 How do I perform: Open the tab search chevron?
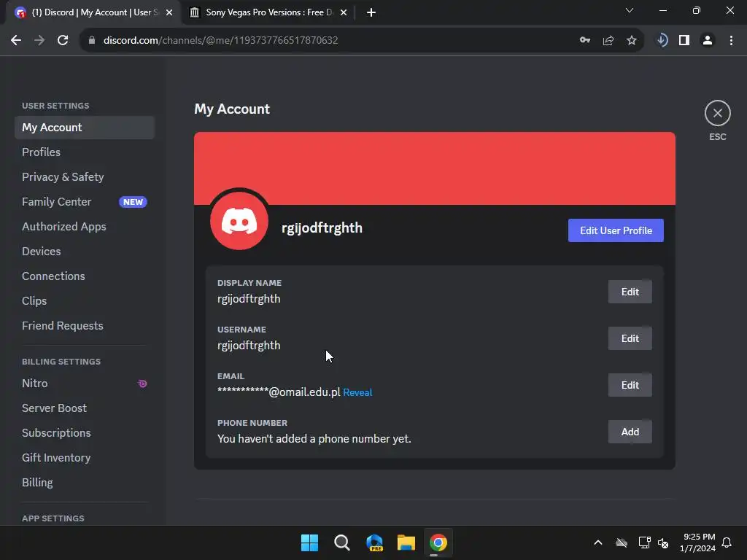click(630, 10)
